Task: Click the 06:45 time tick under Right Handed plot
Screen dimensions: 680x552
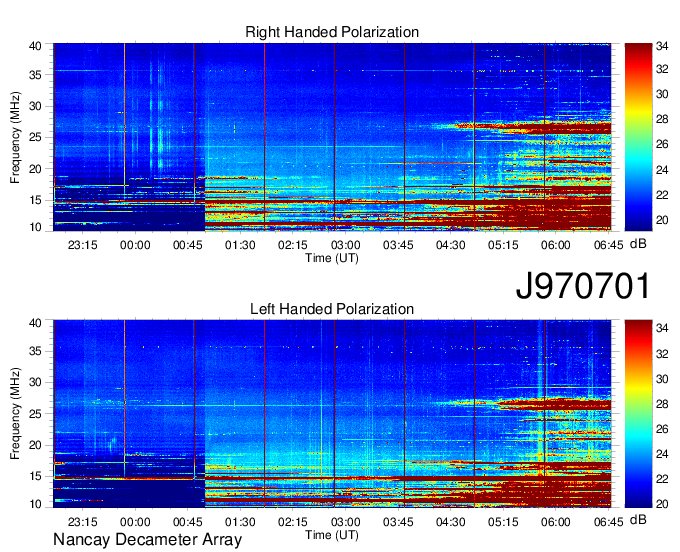Action: (x=608, y=245)
